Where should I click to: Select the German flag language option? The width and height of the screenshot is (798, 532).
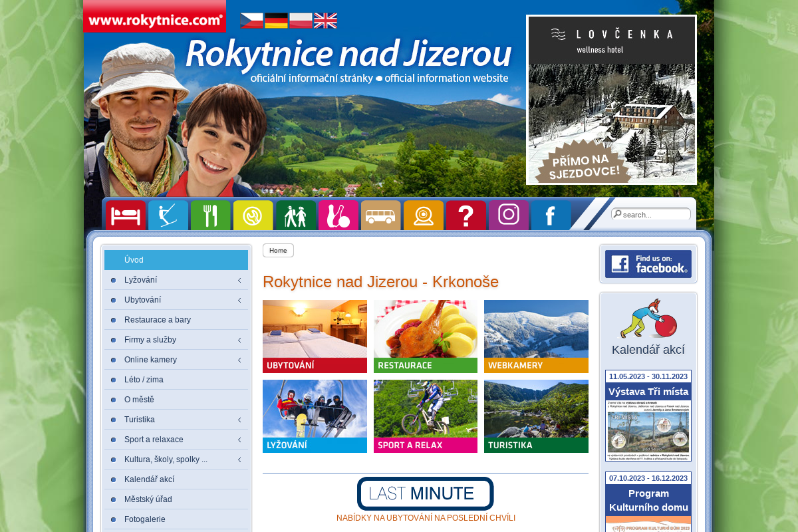(x=275, y=21)
